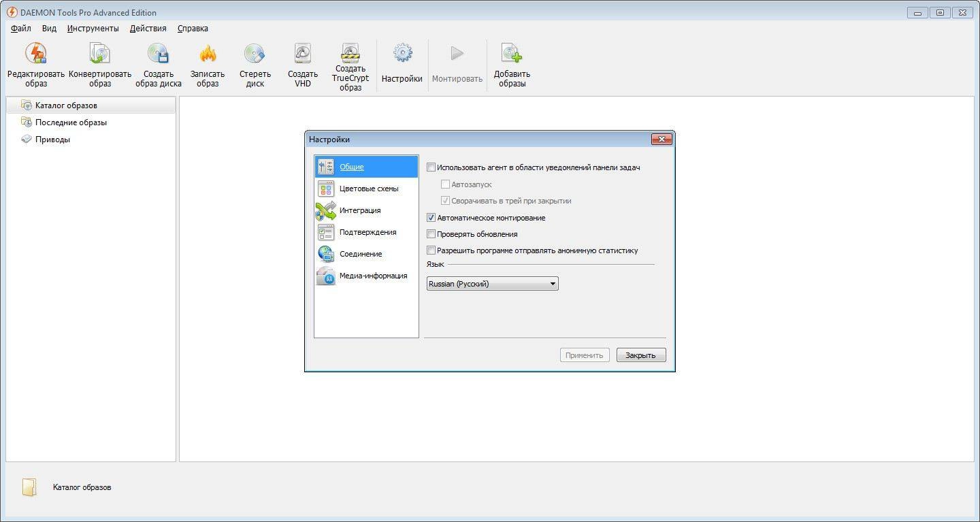
Task: Open the Справка menu
Action: (x=193, y=29)
